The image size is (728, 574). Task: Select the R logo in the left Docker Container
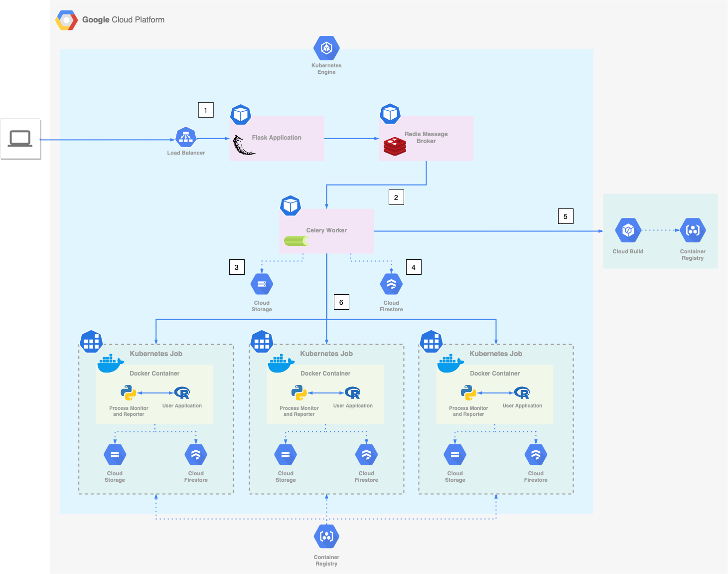[x=182, y=393]
